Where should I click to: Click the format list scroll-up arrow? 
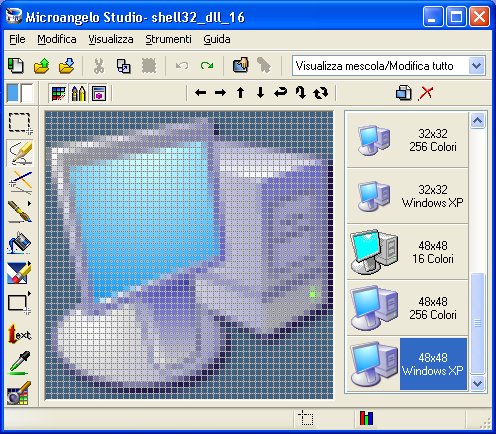coord(477,120)
